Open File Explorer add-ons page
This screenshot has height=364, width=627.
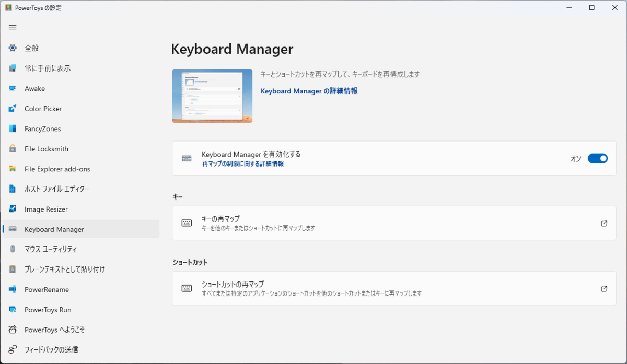tap(81, 169)
